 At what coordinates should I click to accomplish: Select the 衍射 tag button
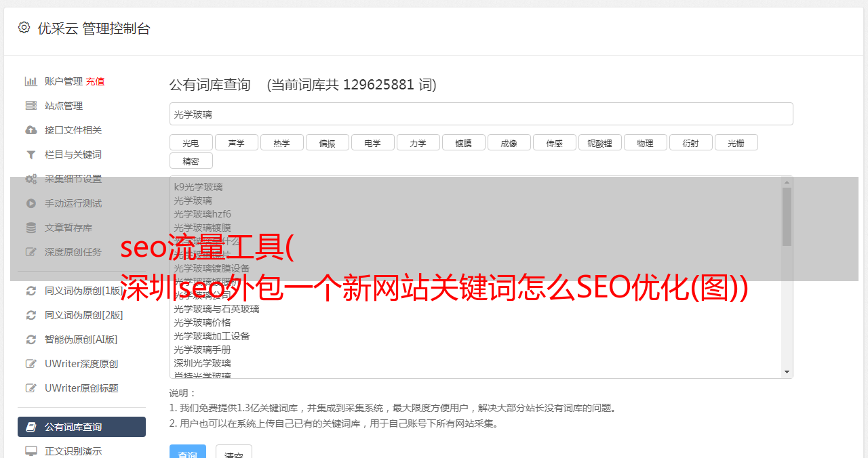coord(690,142)
